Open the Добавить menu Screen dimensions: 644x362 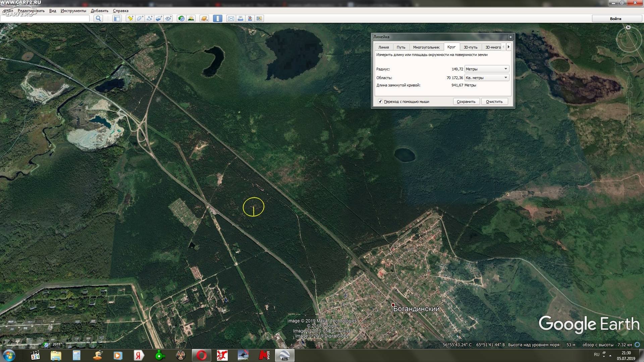point(100,11)
